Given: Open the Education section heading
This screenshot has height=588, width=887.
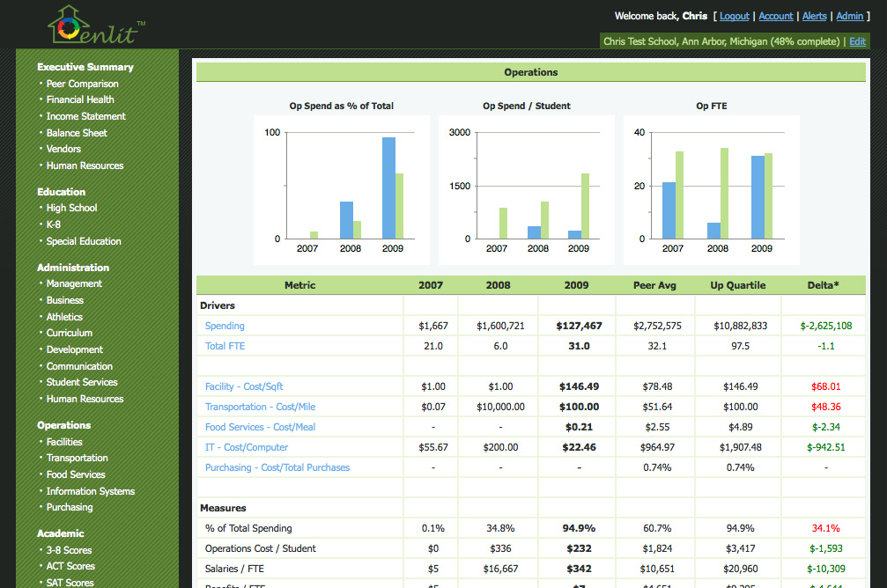Looking at the screenshot, I should (61, 192).
